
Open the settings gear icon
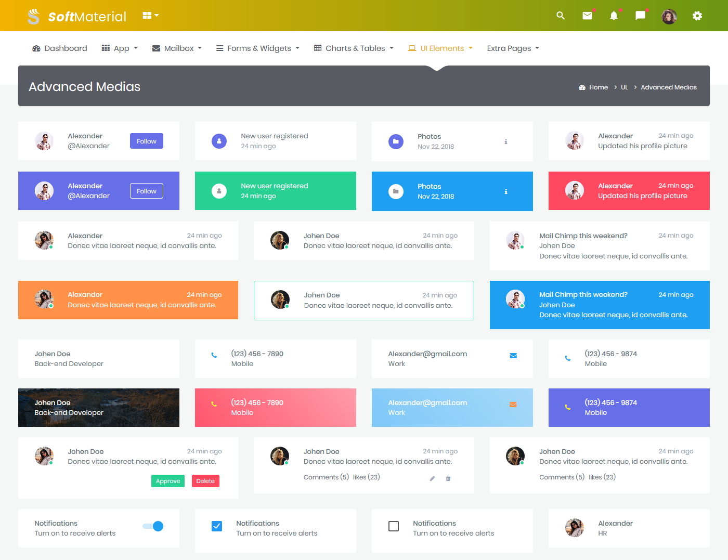click(697, 16)
